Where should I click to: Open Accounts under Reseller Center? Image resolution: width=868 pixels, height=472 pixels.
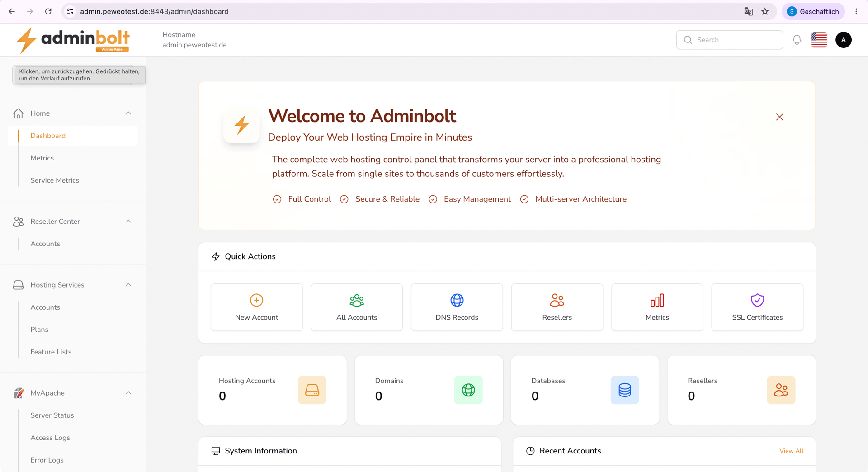pos(45,244)
